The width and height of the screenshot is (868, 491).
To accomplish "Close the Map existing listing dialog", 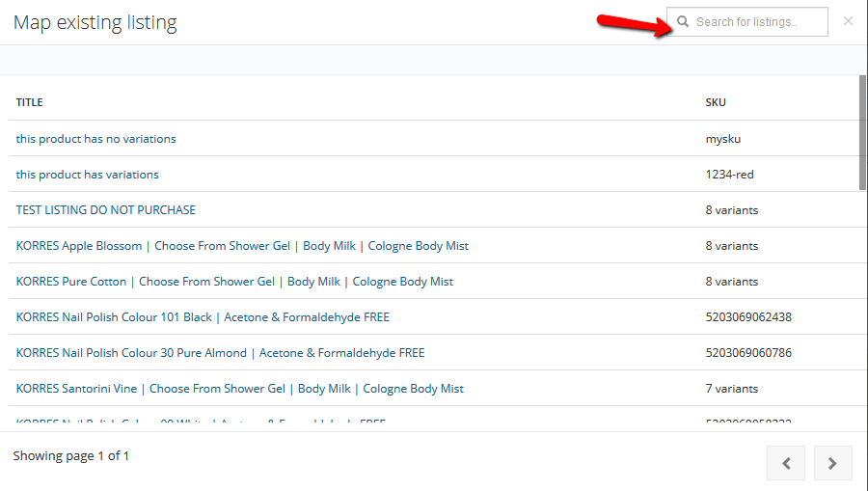I will (x=848, y=21).
